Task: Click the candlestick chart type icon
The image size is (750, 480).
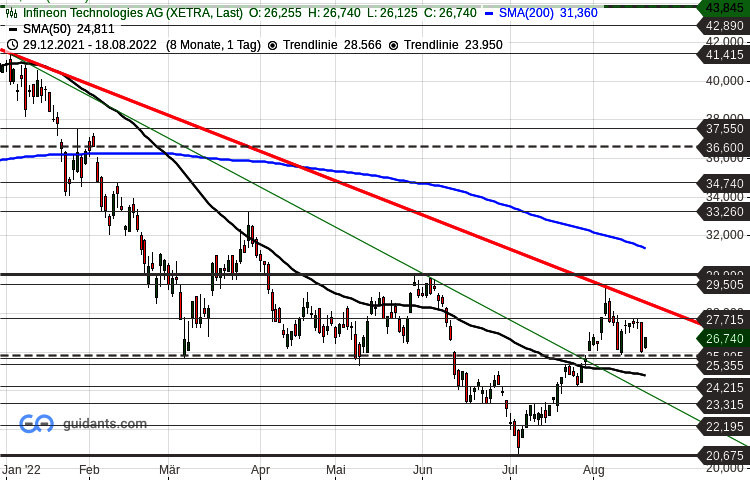Action: [x=11, y=13]
